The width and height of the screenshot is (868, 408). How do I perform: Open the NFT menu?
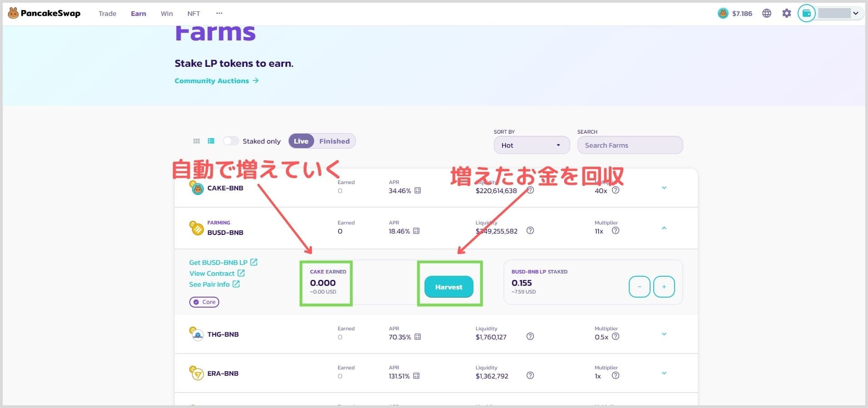[193, 14]
